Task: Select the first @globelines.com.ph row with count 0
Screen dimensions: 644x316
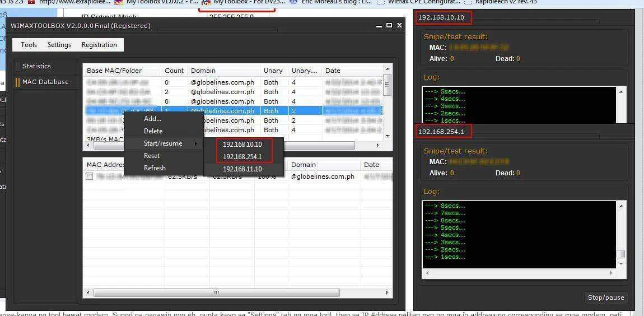Action: click(233, 82)
